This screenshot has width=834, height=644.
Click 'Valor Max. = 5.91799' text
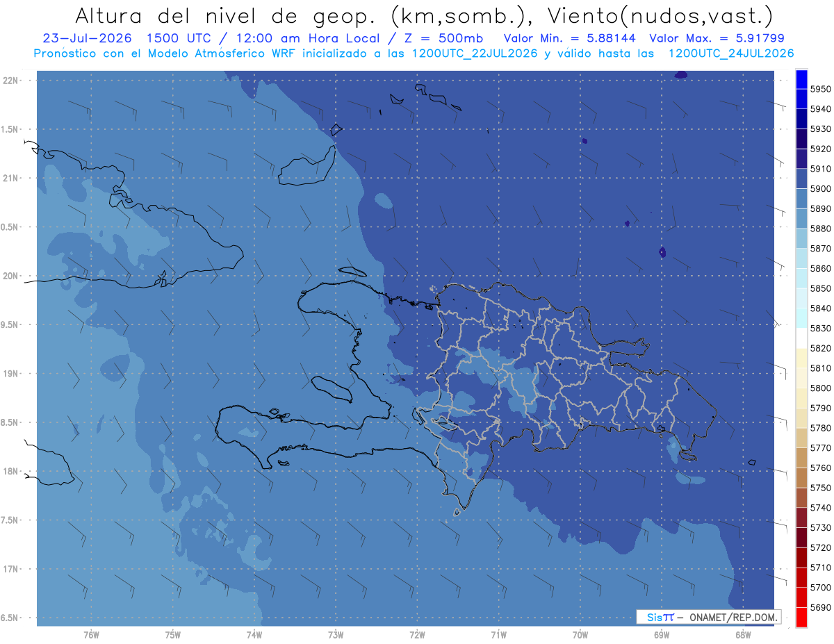tap(717, 38)
